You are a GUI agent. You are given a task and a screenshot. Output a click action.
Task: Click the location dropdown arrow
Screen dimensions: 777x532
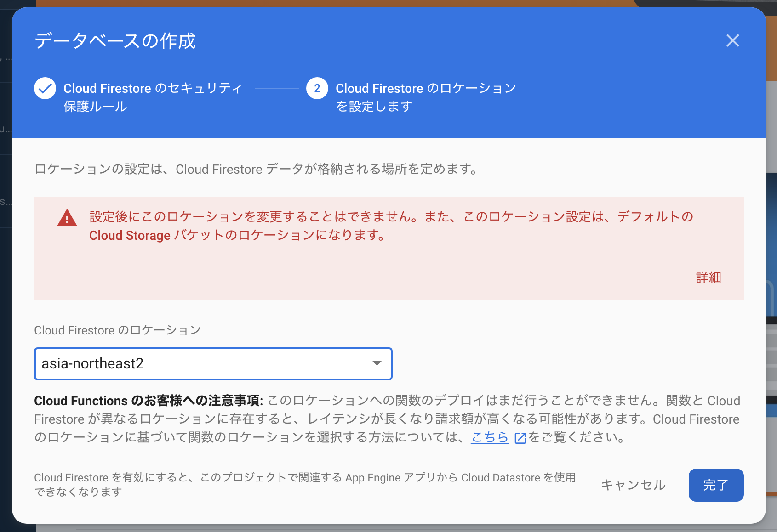(377, 363)
